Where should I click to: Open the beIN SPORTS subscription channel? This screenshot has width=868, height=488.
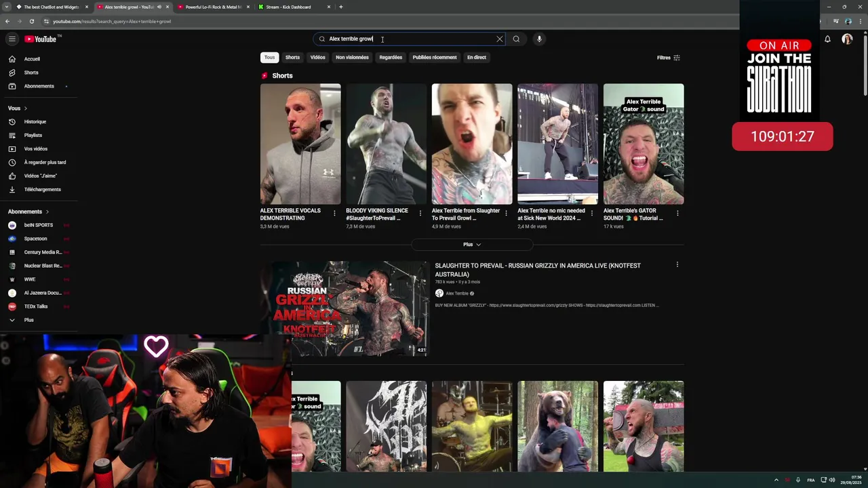(39, 225)
